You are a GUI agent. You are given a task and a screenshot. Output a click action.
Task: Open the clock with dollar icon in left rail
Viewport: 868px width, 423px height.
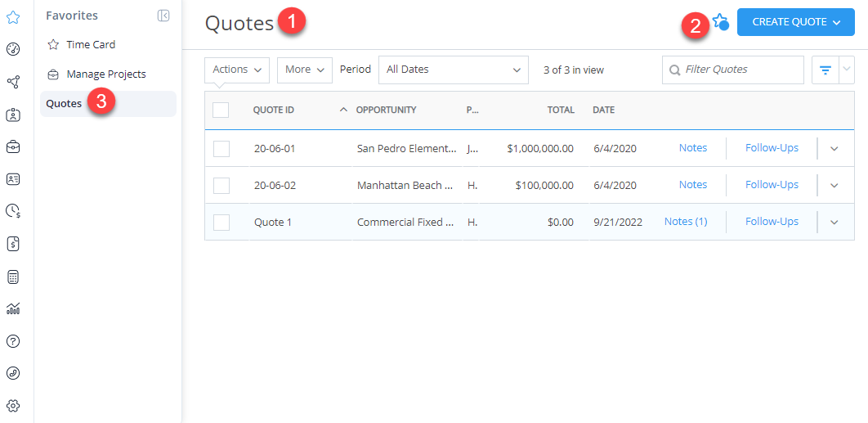pos(13,211)
